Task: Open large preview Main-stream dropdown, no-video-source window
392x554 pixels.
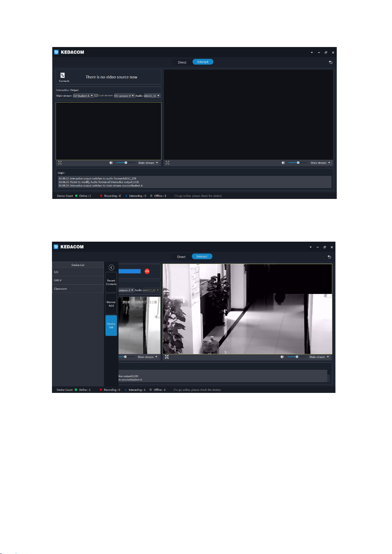Action: pos(321,163)
